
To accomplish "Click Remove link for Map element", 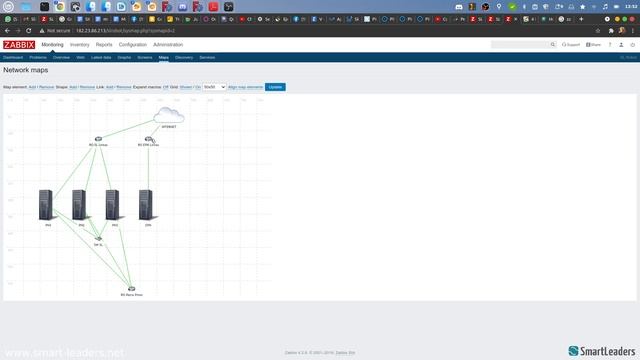I will [x=47, y=87].
